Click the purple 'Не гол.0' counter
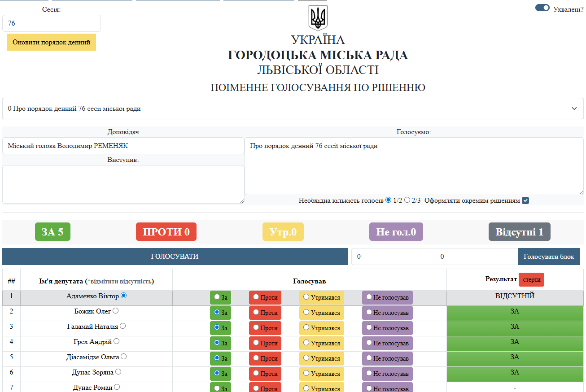This screenshot has height=392, width=586. pos(396,232)
